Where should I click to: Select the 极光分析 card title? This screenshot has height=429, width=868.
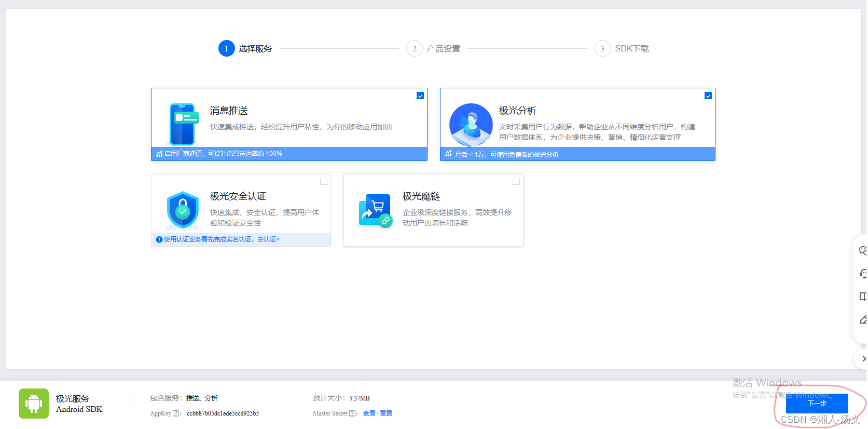click(518, 111)
